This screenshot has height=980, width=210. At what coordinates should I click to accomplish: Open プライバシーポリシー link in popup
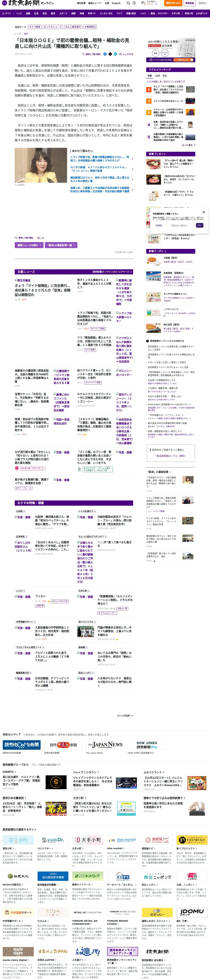pos(179,225)
